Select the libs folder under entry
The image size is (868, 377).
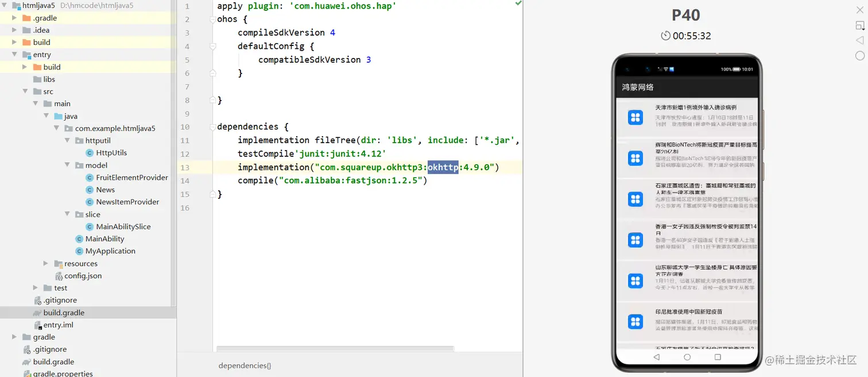49,79
